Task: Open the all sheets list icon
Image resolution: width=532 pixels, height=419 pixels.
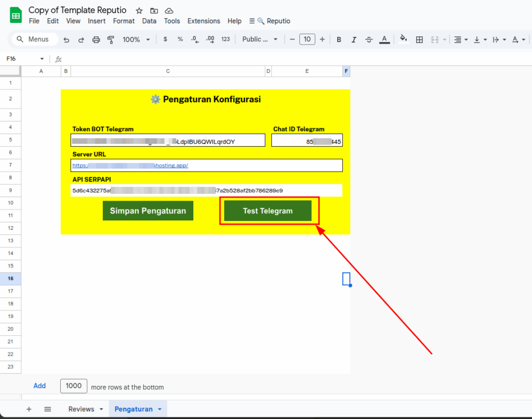Action: click(x=47, y=409)
